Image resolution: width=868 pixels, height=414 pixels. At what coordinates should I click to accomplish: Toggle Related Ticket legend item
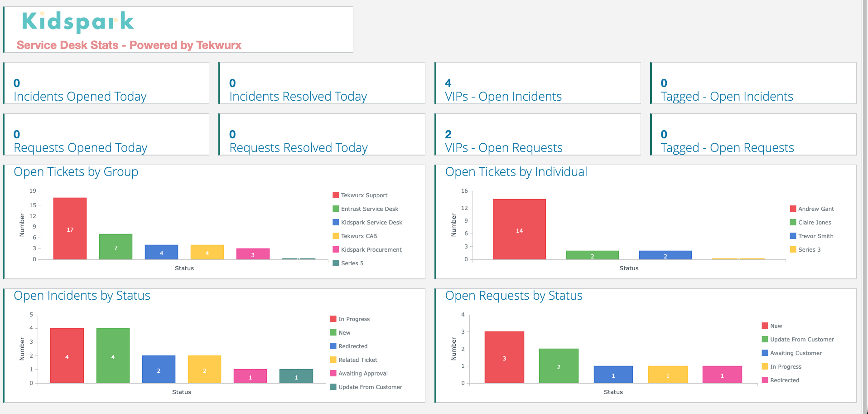coord(357,360)
